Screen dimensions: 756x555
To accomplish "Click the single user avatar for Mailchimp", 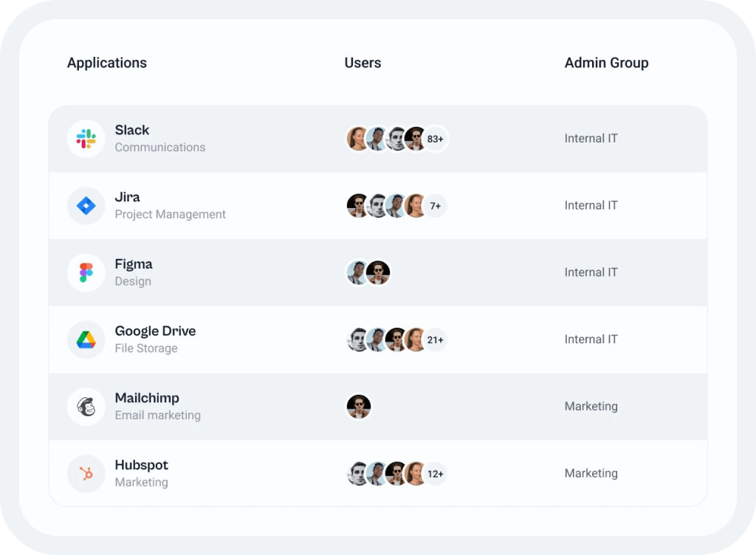I will point(359,407).
